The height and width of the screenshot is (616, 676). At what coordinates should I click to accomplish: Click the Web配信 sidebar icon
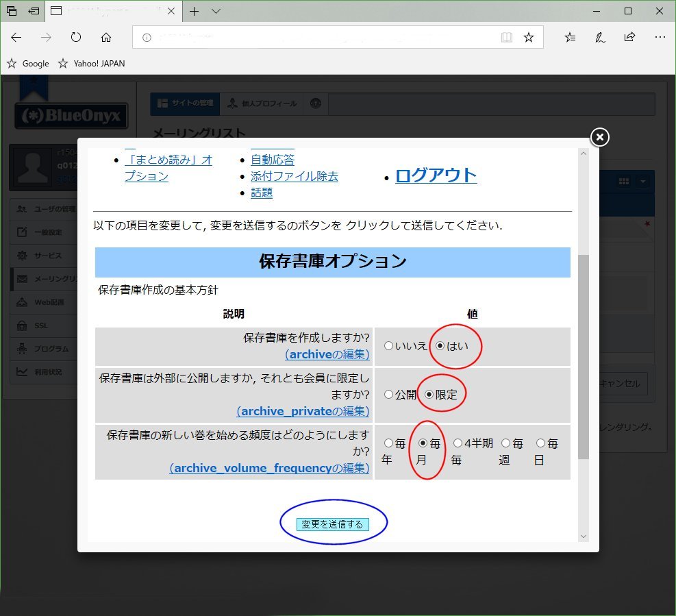[x=21, y=301]
